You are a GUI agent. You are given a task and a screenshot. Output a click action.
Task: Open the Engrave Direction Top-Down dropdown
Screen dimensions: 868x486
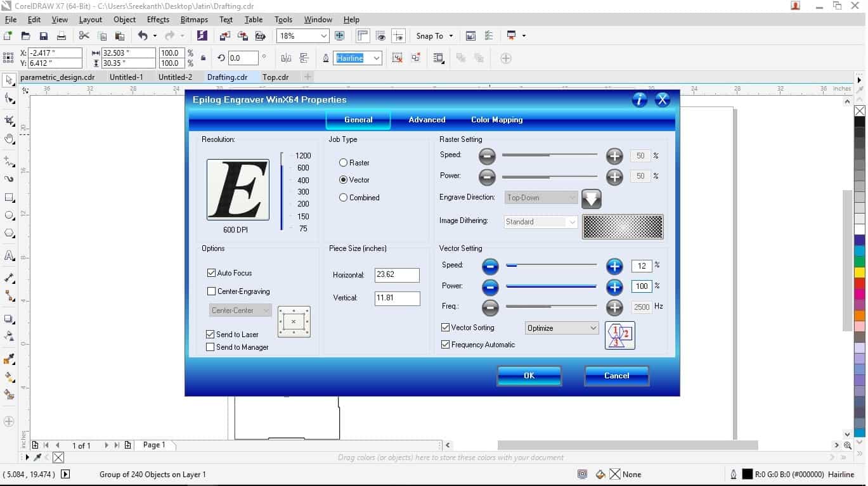tap(541, 198)
